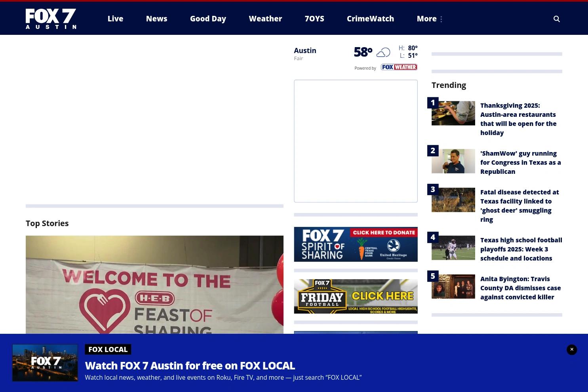Click the FOX LOCAL Roku and Fire TV description

(x=223, y=377)
